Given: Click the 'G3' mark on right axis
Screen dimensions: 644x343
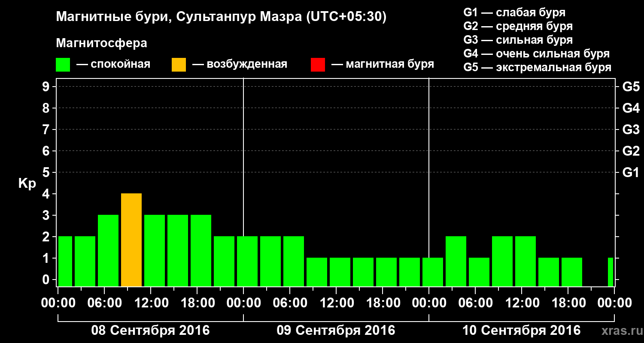Looking at the screenshot, I should click(631, 129).
